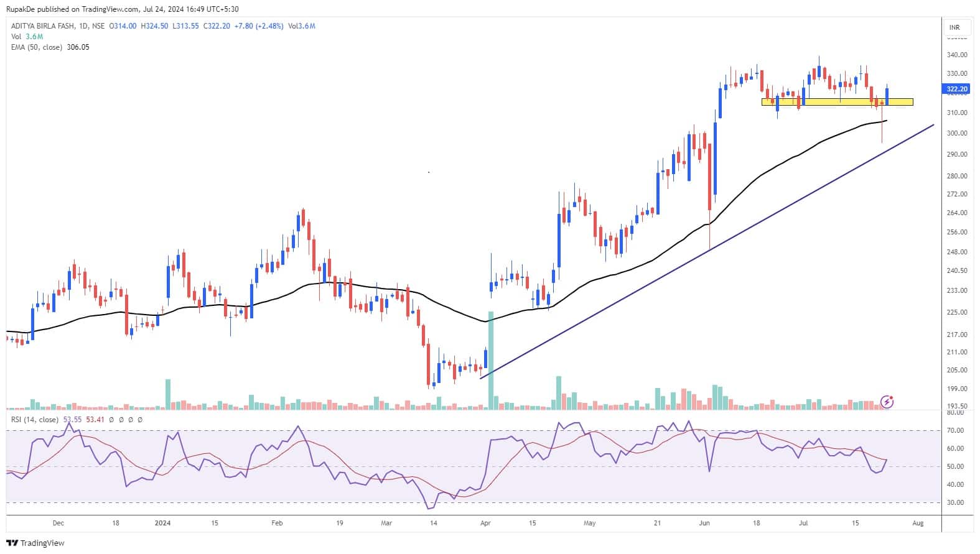Click the 272.00 price axis label

click(x=957, y=194)
